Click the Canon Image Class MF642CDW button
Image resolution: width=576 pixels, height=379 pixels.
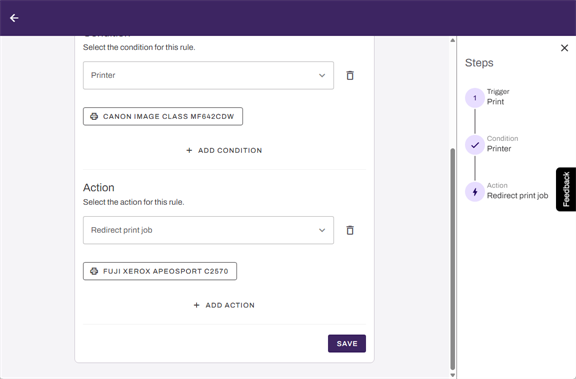163,116
